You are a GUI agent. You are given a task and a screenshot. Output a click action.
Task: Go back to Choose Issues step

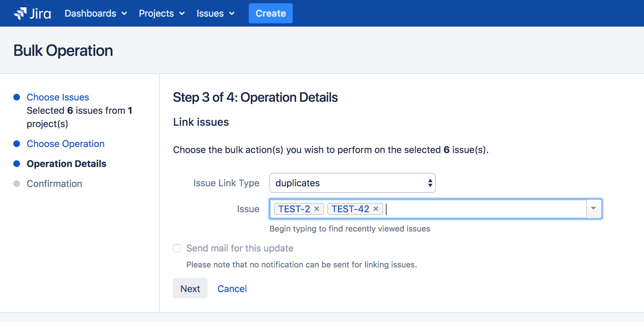pos(58,97)
